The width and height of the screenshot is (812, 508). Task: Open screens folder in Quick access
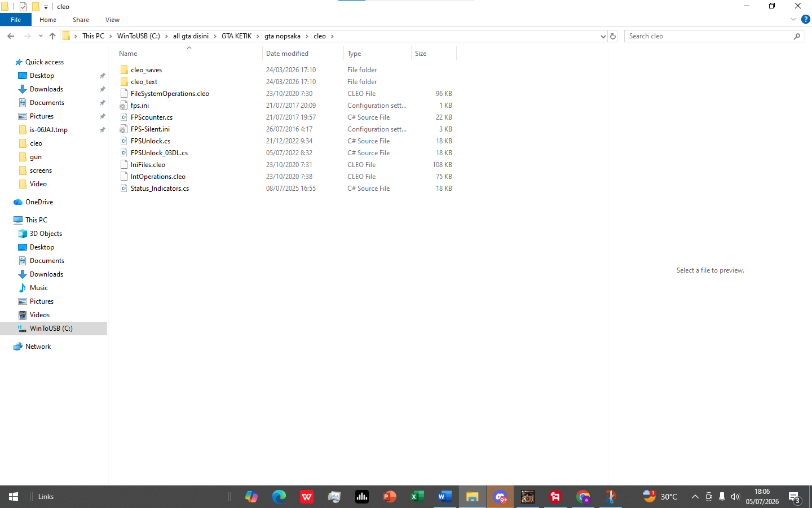[41, 170]
